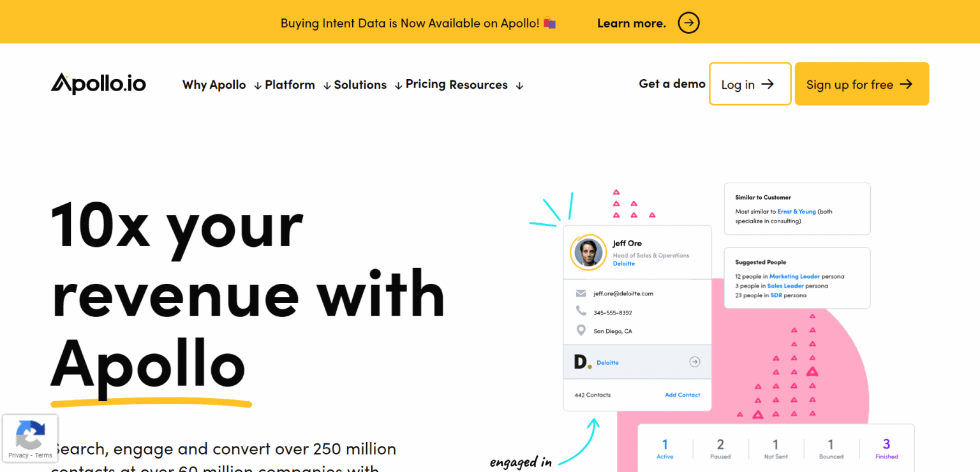Click the email icon on Jeff Ore's card
Screen dimensions: 980x472
[580, 293]
